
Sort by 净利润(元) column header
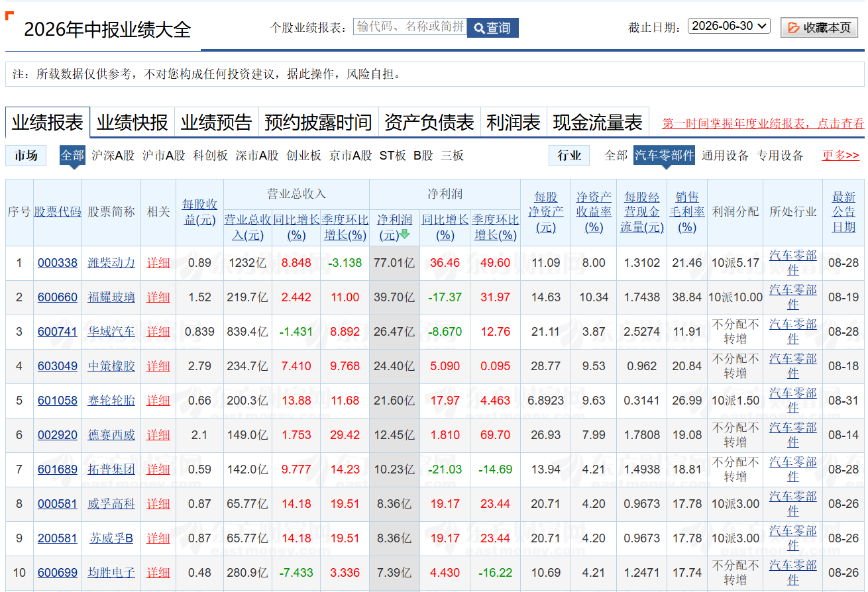point(394,226)
